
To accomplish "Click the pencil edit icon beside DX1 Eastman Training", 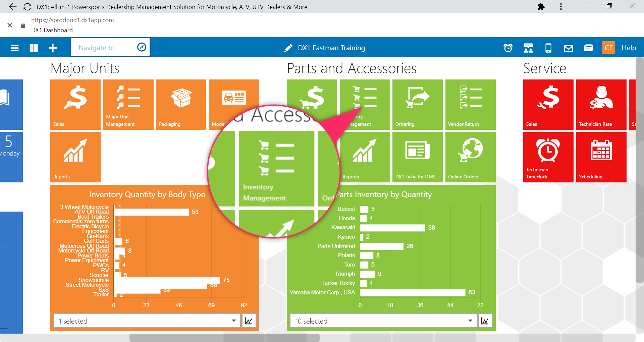I will click(288, 48).
